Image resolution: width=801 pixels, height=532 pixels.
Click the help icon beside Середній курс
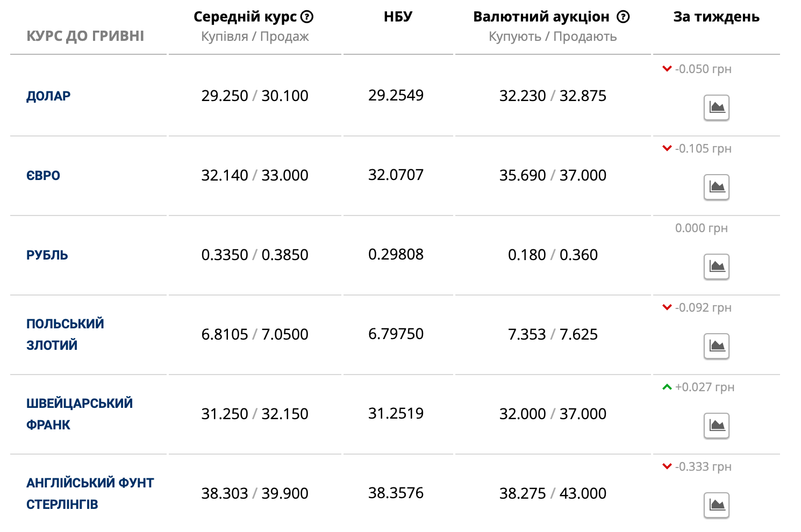coord(307,17)
